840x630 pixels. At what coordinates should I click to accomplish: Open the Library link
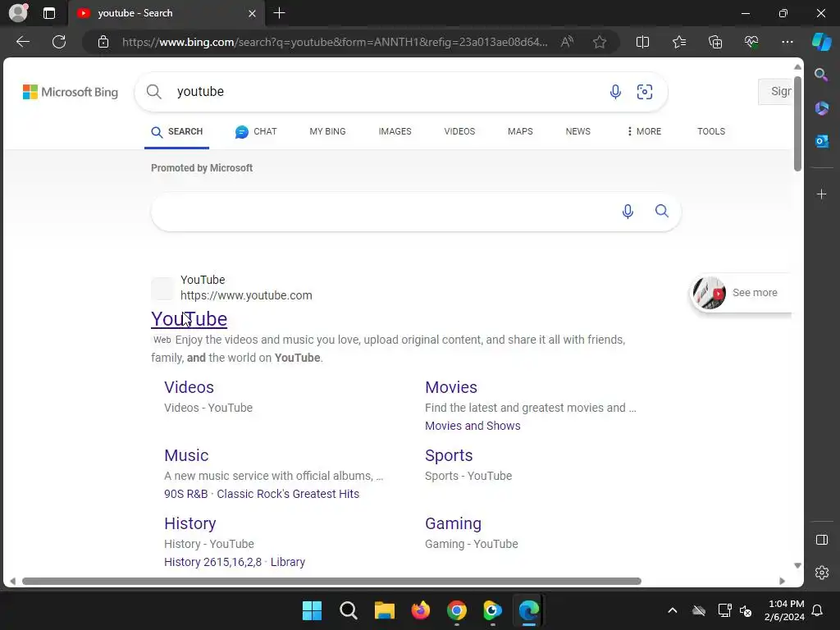pyautogui.click(x=288, y=562)
